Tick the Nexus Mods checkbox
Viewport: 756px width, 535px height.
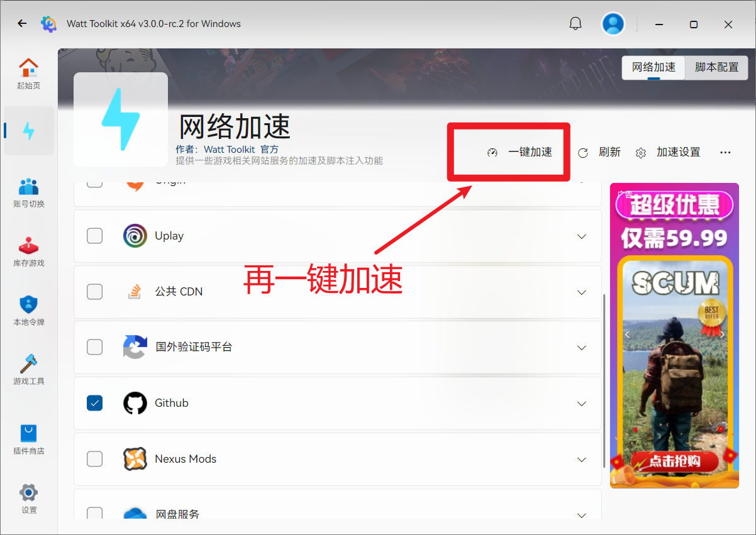(x=94, y=459)
